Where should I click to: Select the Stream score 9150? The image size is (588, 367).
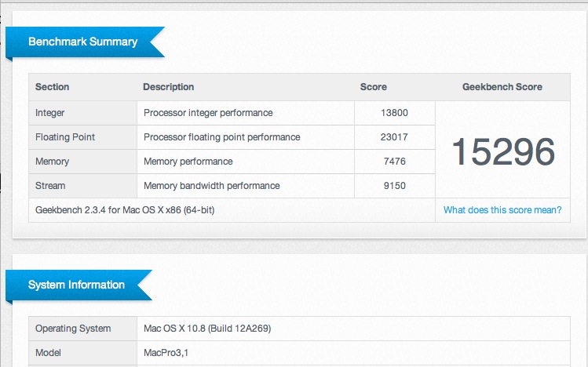click(x=395, y=186)
